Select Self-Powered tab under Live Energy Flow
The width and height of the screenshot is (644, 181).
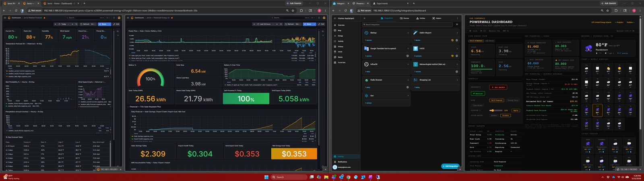click(x=477, y=41)
